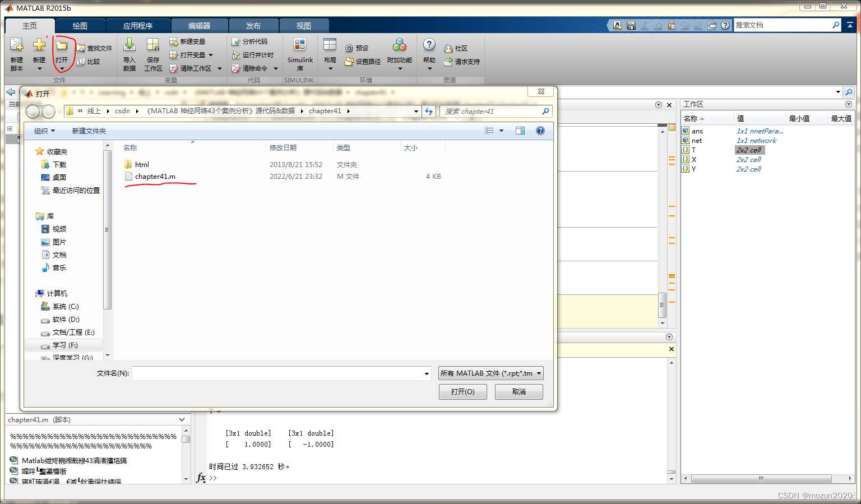This screenshot has height=504, width=861.
Task: Click the Community (社区) icon
Action: (x=448, y=48)
